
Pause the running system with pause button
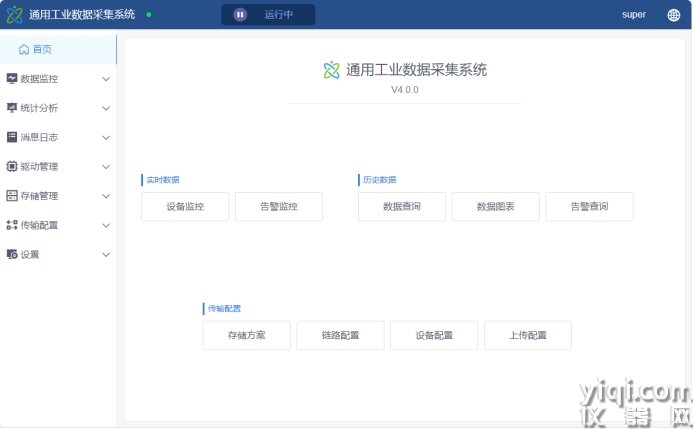tap(240, 15)
